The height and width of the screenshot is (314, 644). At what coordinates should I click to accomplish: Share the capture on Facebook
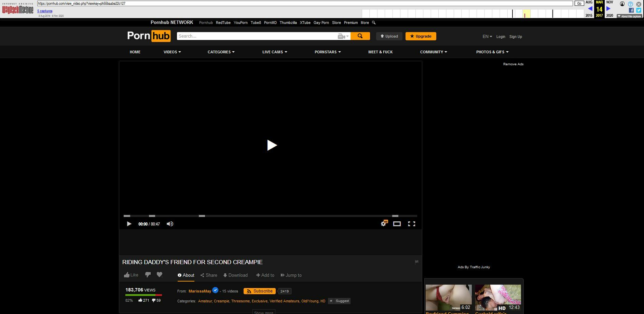tap(631, 10)
